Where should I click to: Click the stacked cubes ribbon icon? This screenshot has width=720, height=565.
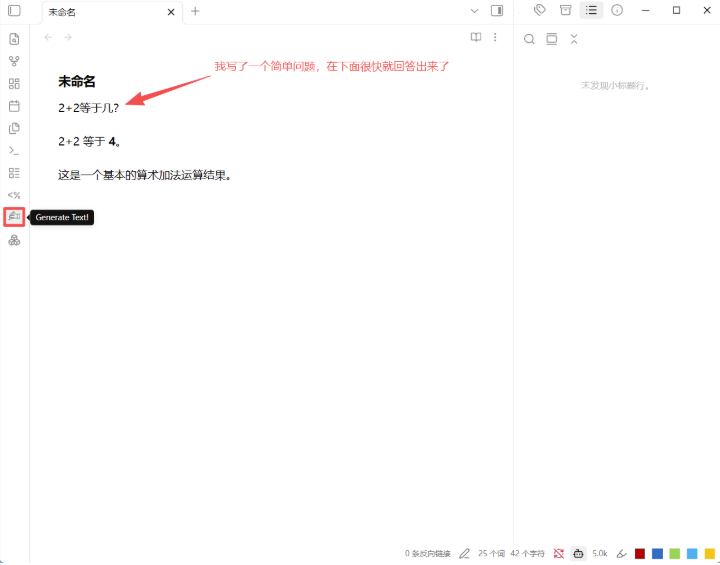[14, 240]
